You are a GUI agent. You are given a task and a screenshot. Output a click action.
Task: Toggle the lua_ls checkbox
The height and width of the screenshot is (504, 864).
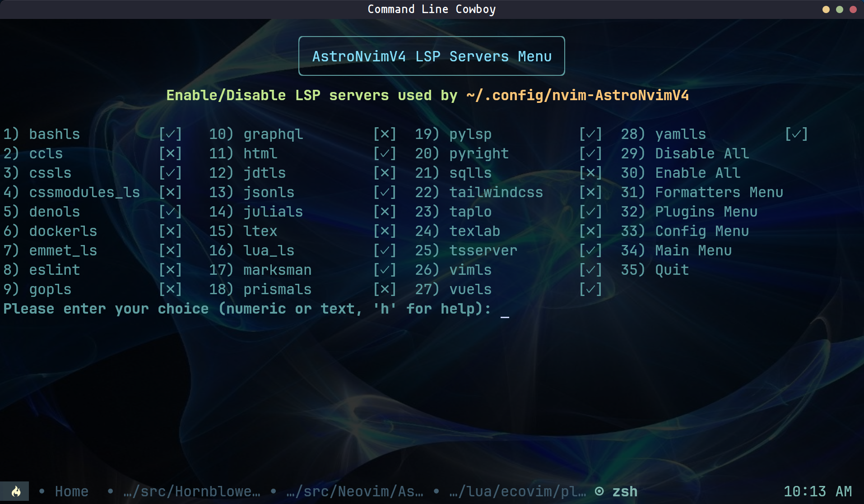pos(385,250)
